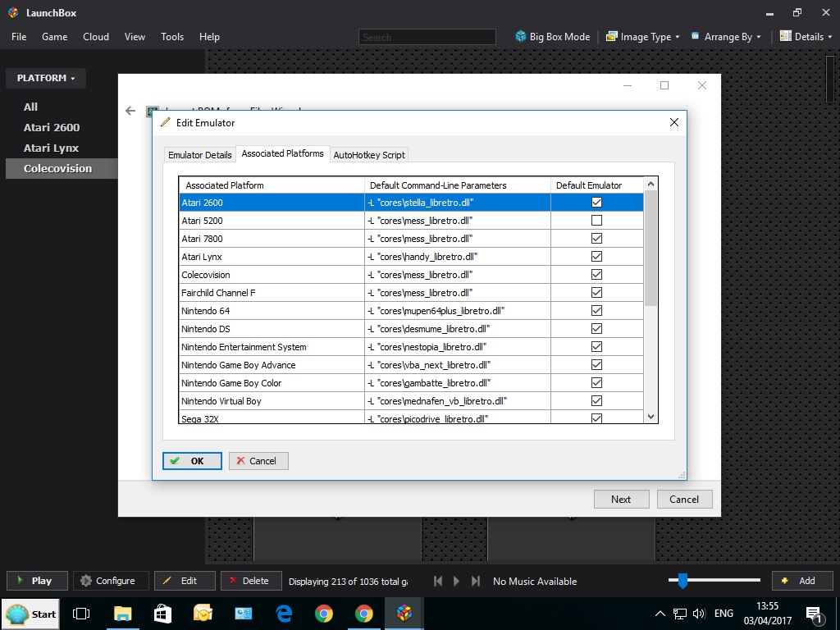Open the Details dropdown
Viewport: 840px width, 630px height.
coord(806,36)
